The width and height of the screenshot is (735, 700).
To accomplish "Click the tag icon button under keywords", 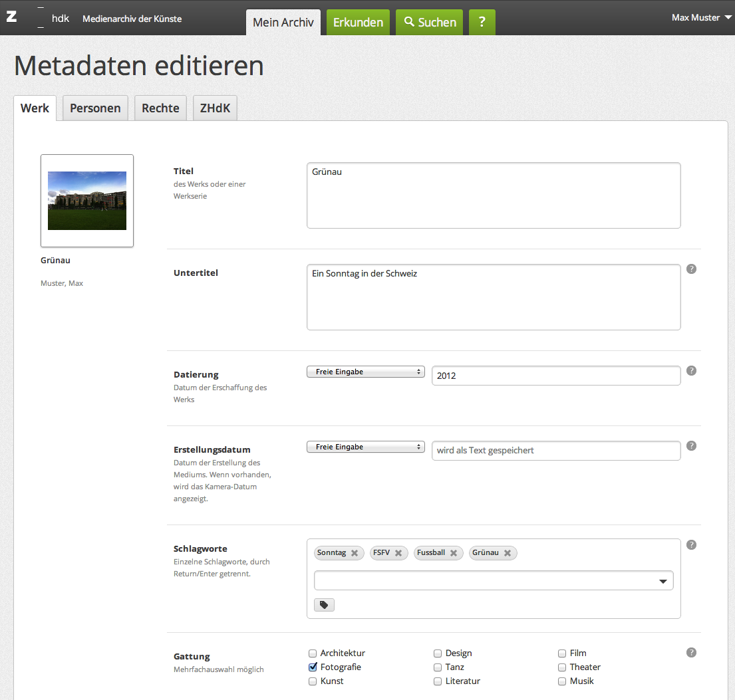I will click(324, 605).
